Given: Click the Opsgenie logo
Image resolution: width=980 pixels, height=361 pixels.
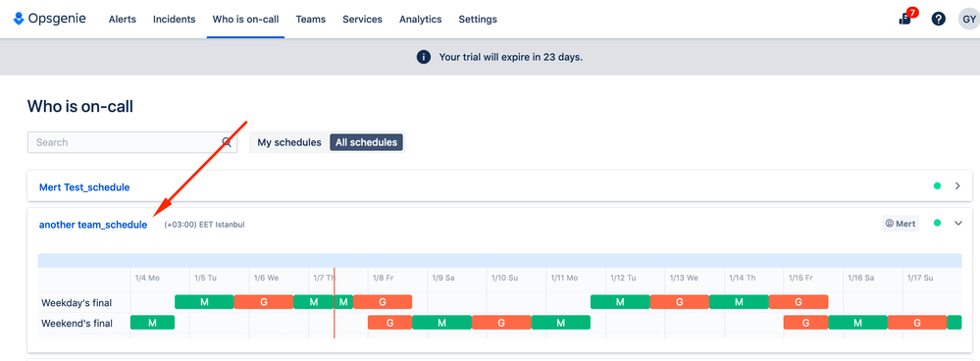Looking at the screenshot, I should 49,19.
